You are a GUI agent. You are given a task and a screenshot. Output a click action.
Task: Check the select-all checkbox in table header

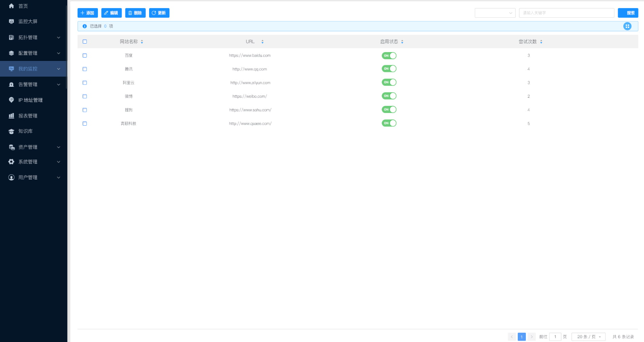[85, 41]
